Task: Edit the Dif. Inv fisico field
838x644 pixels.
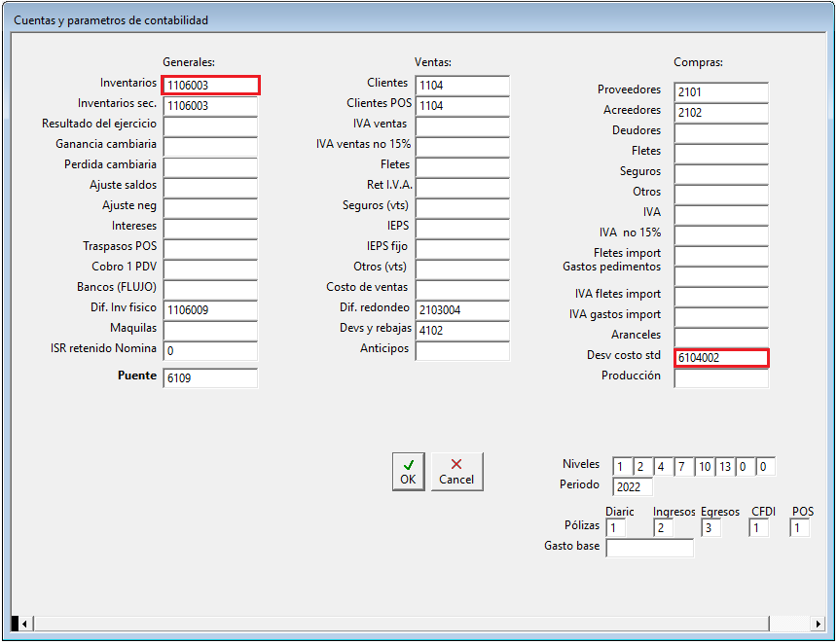Action: pos(210,310)
